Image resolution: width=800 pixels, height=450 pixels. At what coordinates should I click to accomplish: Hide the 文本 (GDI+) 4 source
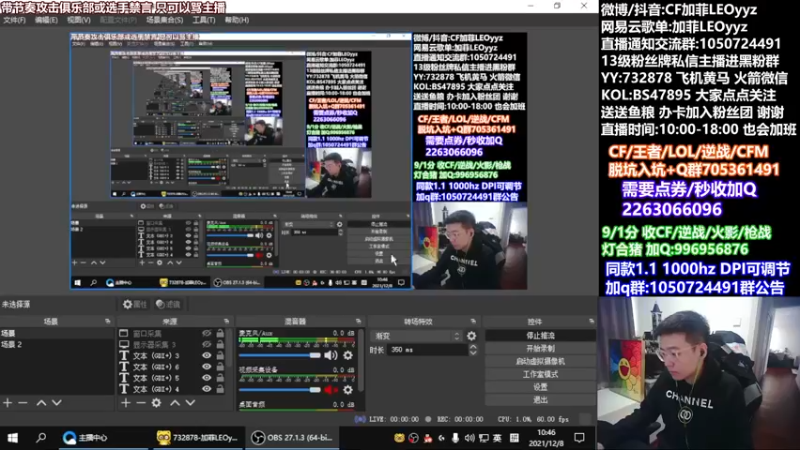pyautogui.click(x=207, y=389)
